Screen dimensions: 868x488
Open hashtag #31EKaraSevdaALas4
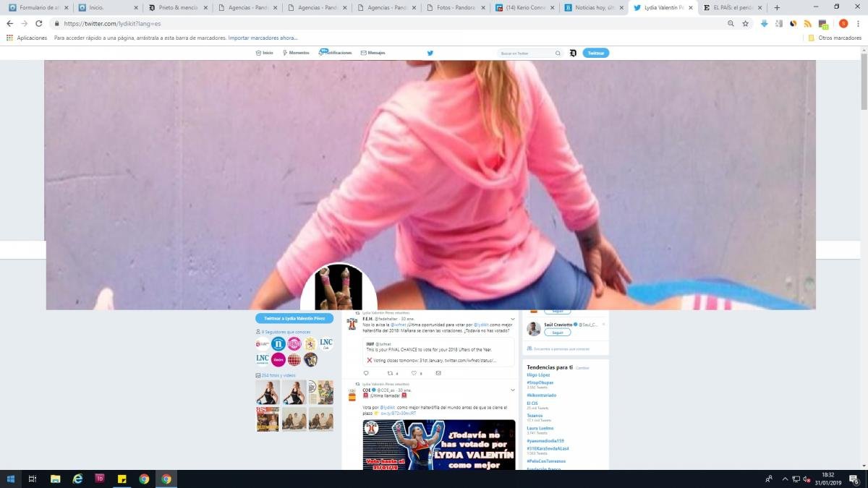548,448
